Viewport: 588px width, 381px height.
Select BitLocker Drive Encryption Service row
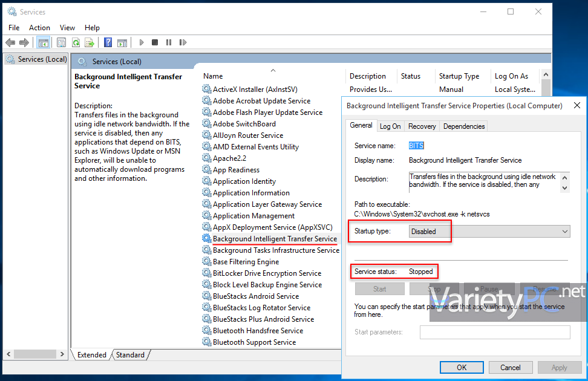[267, 273]
